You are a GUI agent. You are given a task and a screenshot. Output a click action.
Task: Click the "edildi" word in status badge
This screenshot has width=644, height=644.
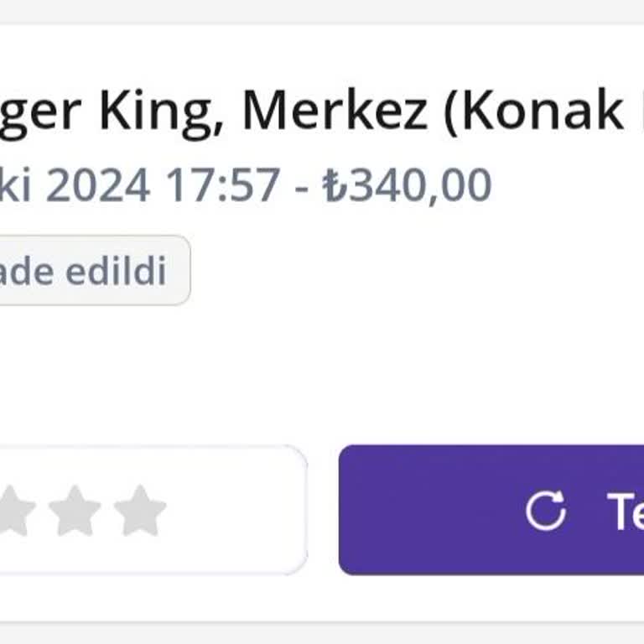click(124, 271)
